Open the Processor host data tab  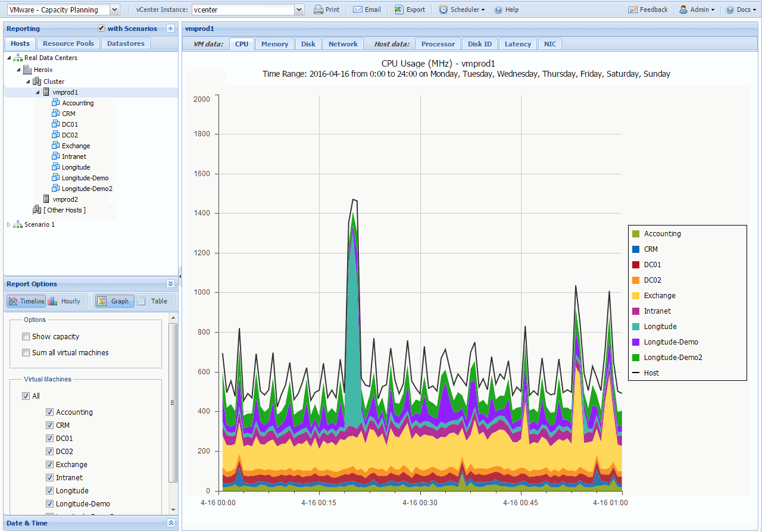[438, 44]
